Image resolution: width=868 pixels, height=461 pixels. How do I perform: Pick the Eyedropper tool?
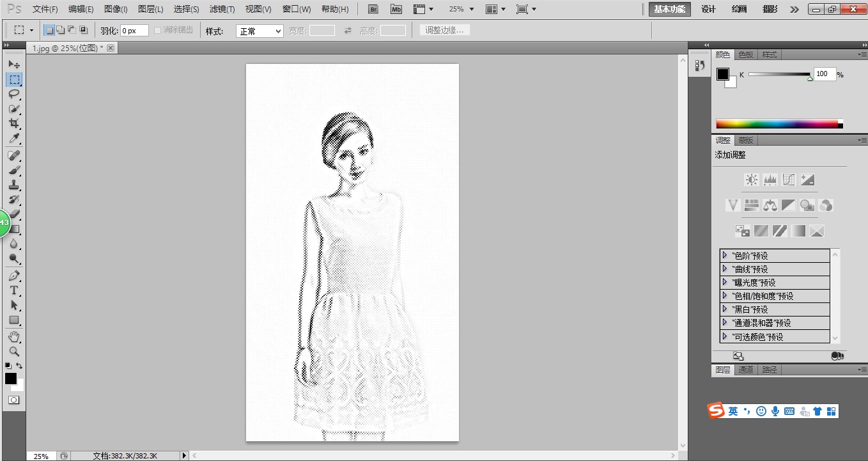[14, 139]
